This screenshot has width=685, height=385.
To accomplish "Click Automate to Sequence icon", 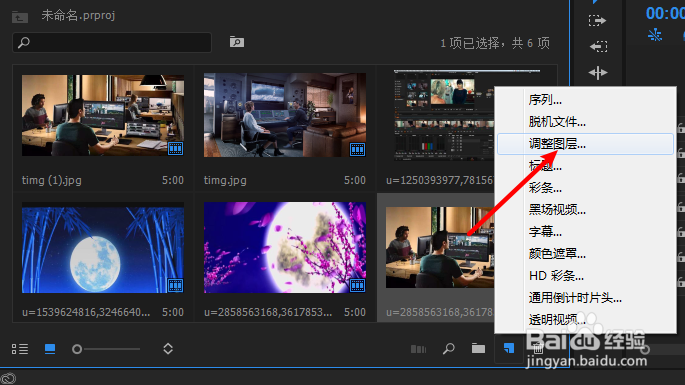I will click(419, 349).
